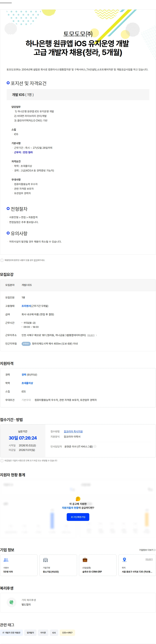Open 잡코리아 즉시지원 application link
156x644 pixels.
tap(73, 431)
